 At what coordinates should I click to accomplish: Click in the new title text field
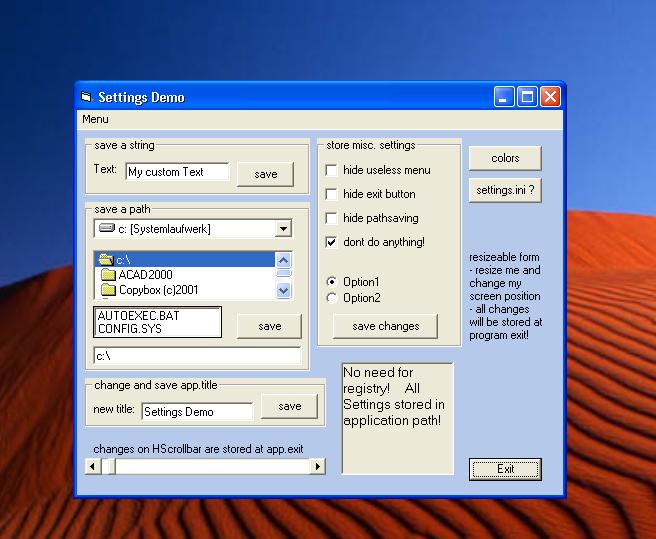[197, 411]
